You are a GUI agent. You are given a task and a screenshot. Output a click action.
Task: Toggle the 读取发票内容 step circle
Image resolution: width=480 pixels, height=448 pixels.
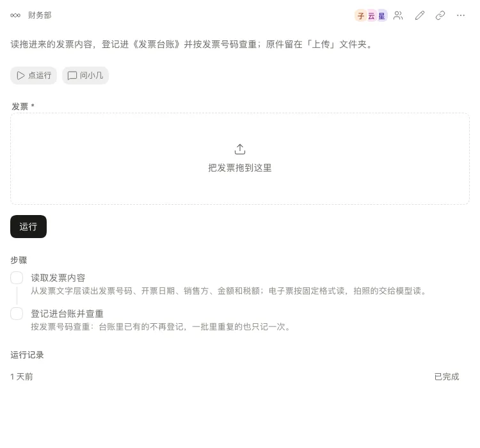coord(17,278)
